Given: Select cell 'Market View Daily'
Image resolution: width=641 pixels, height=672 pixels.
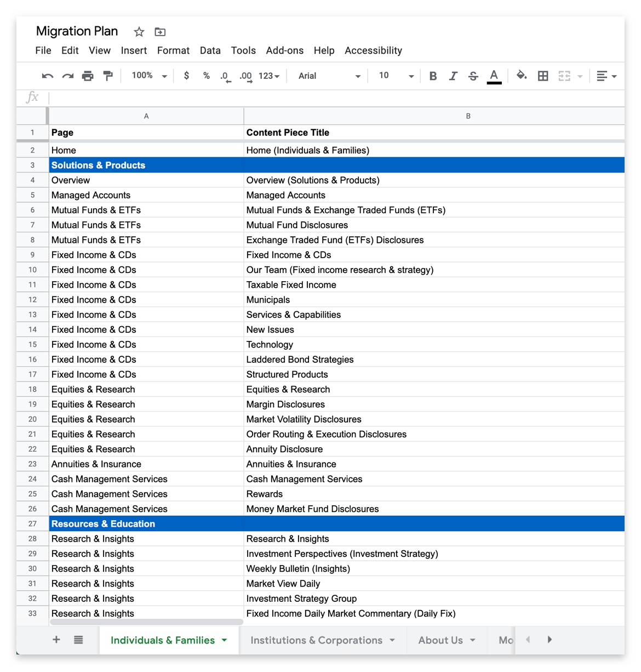Looking at the screenshot, I should point(434,584).
